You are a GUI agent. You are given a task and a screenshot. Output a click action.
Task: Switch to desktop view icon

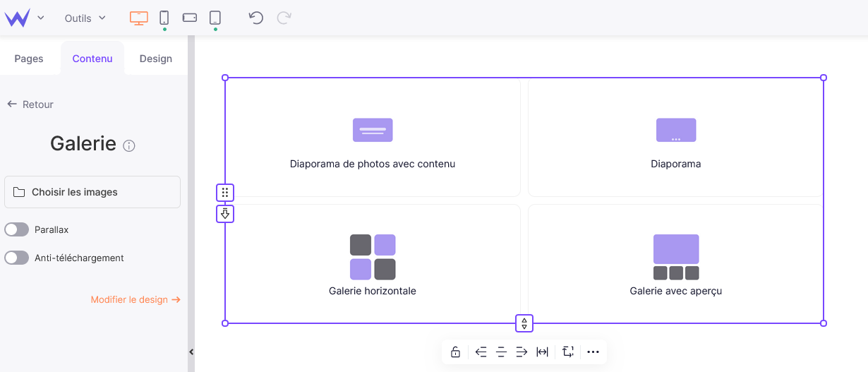[x=138, y=18]
